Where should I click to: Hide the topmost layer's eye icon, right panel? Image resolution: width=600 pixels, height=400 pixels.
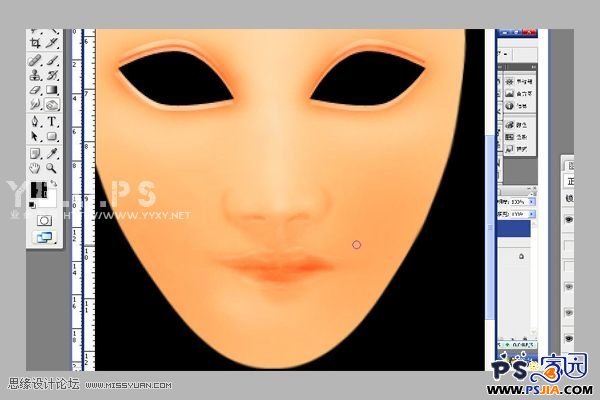[569, 219]
